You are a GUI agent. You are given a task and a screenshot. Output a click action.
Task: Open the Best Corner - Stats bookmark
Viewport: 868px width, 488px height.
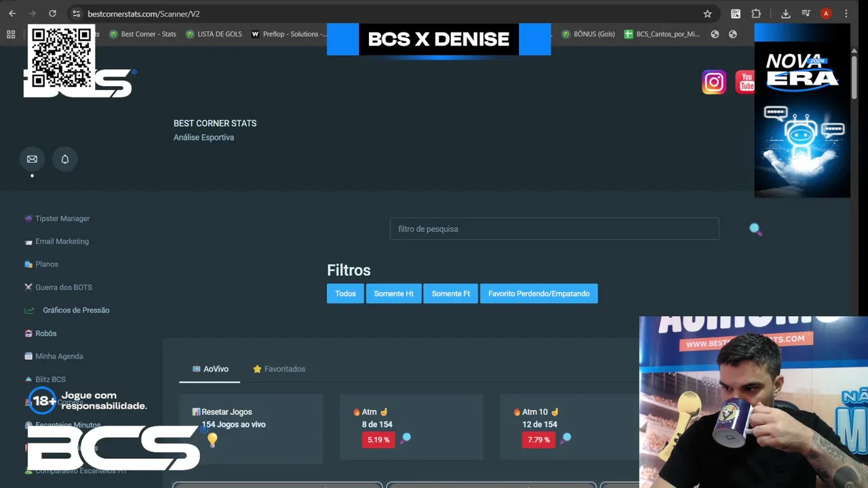[142, 34]
